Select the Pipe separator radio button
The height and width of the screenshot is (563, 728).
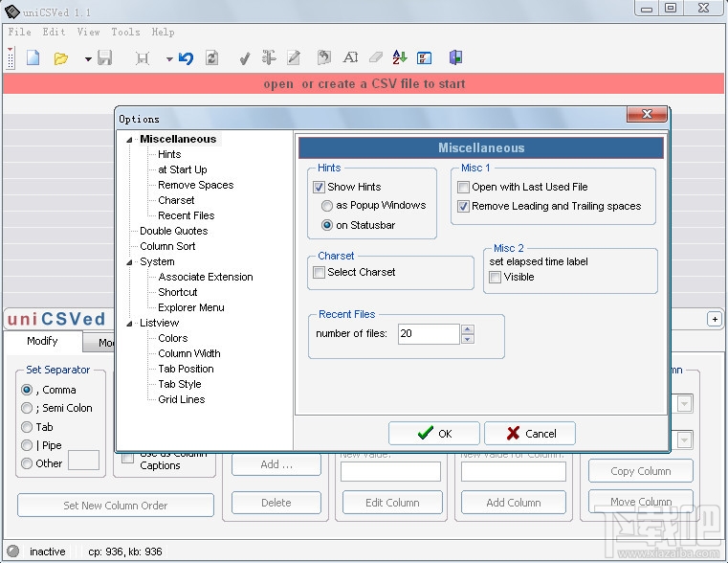(27, 445)
